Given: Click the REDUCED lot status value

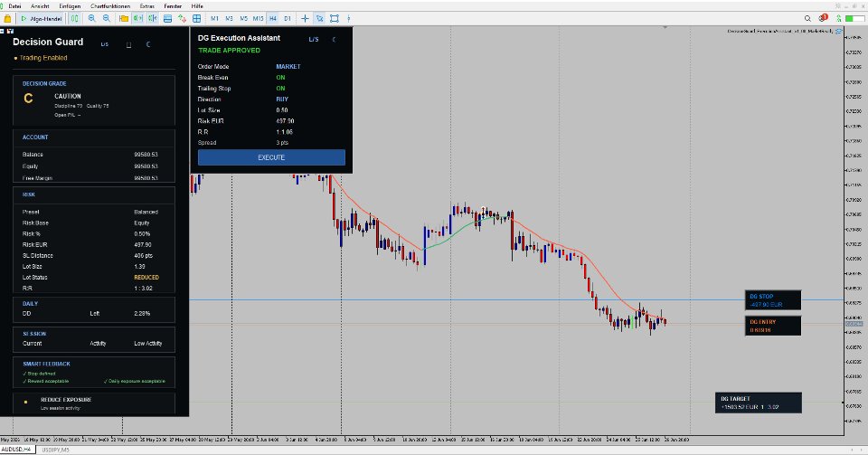Looking at the screenshot, I should (146, 278).
